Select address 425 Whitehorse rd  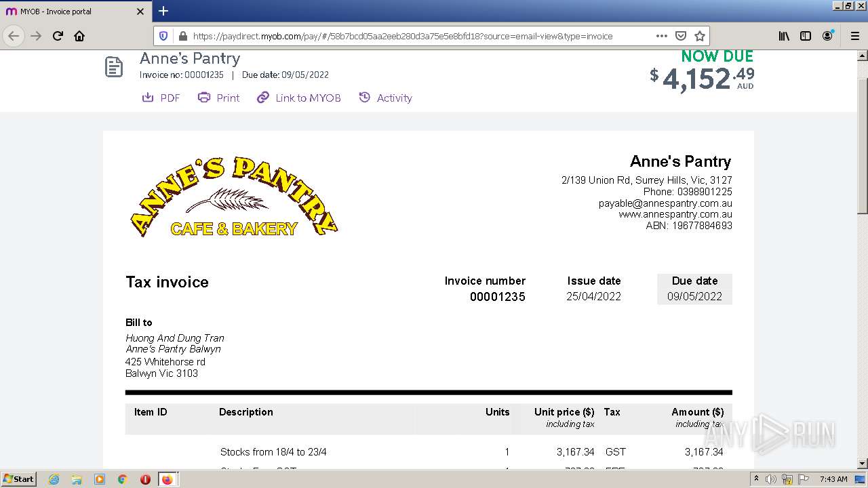click(x=165, y=362)
